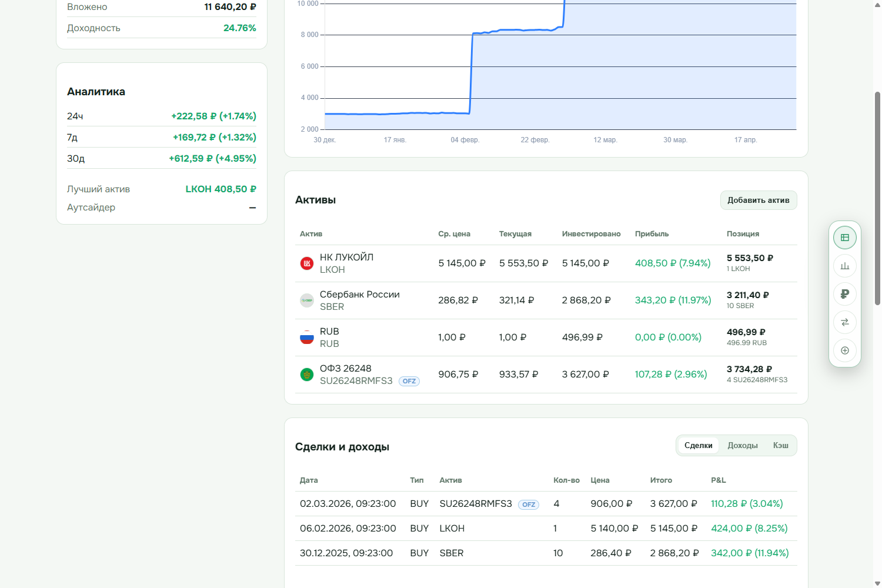Click position value 3 734,28 ₽
Viewport: 882px width, 588px height.
(x=749, y=369)
